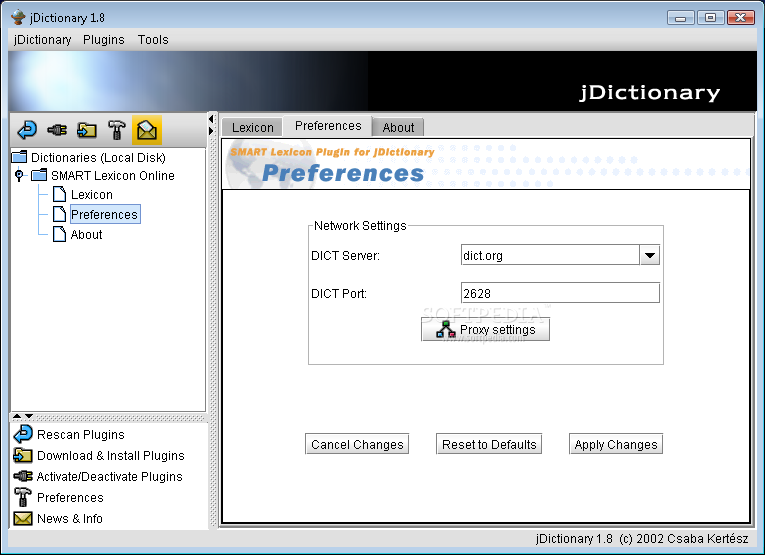Click the Rescan Plugins toolbar icon
Image resolution: width=765 pixels, height=555 pixels.
(x=27, y=130)
